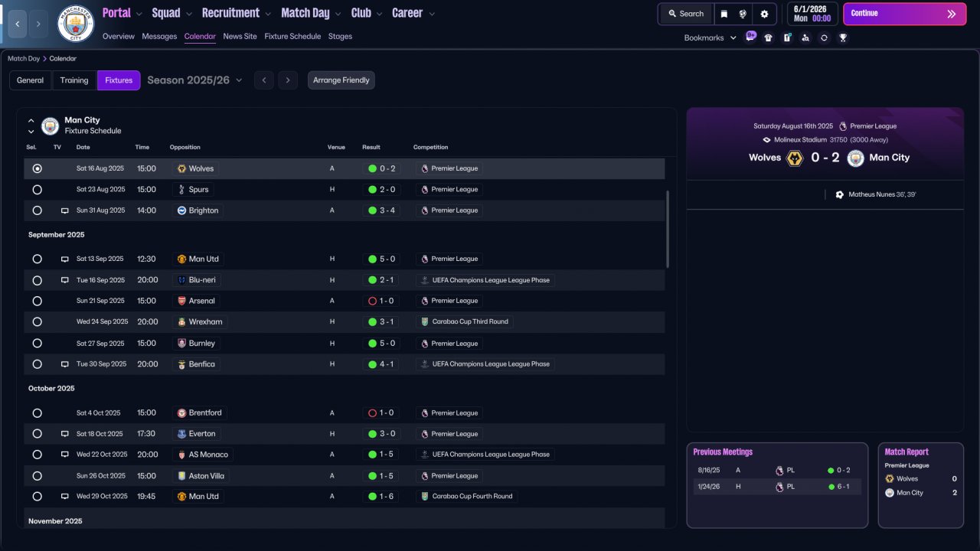Click the fixture list vertical scrollbar
Screen dimensions: 980x551
pyautogui.click(x=668, y=229)
